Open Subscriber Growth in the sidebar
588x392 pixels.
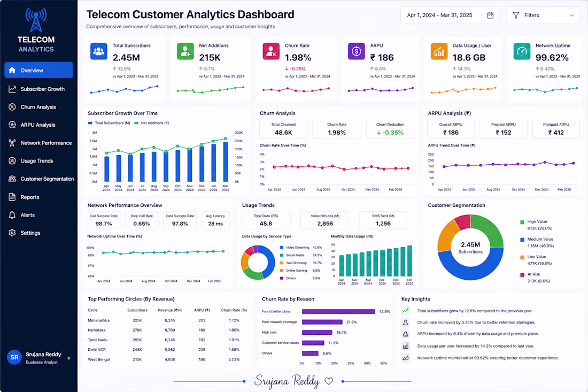[38, 89]
